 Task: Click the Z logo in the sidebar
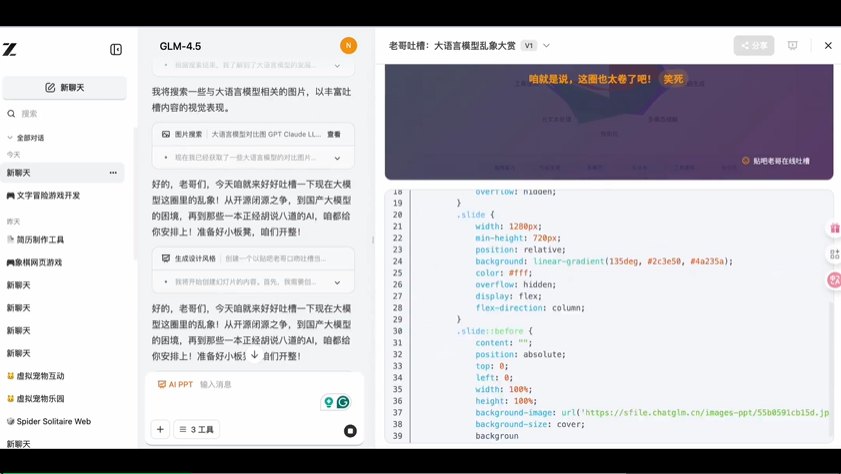coord(10,49)
